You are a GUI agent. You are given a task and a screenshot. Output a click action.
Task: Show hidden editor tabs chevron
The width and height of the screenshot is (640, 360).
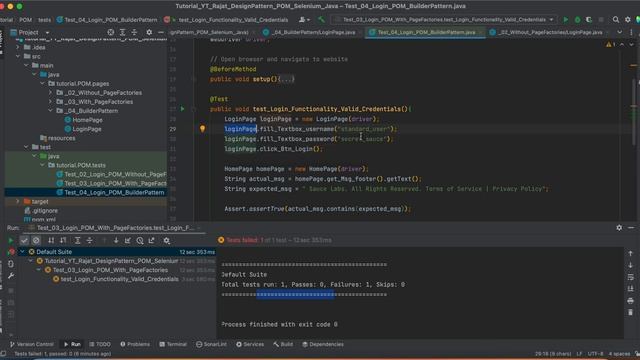(620, 32)
